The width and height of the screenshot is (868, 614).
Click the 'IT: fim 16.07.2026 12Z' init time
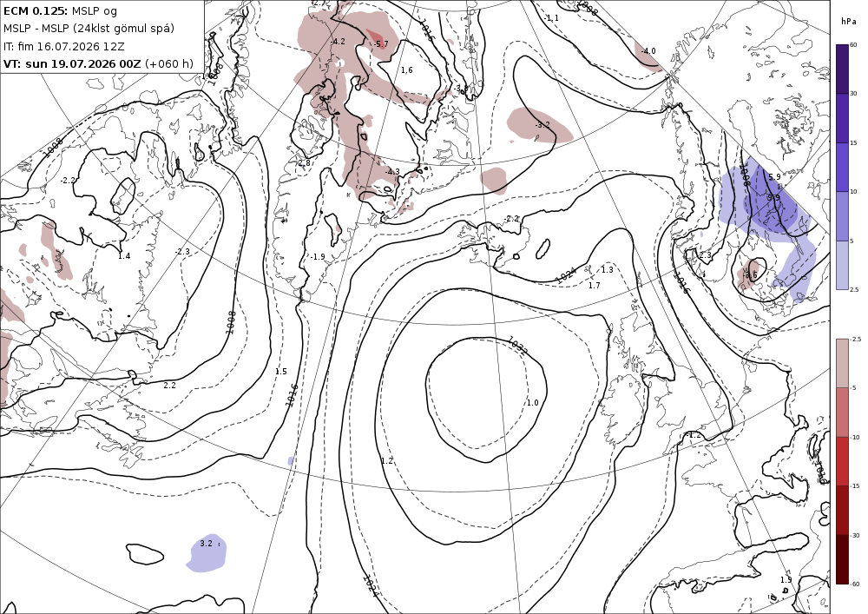point(63,47)
